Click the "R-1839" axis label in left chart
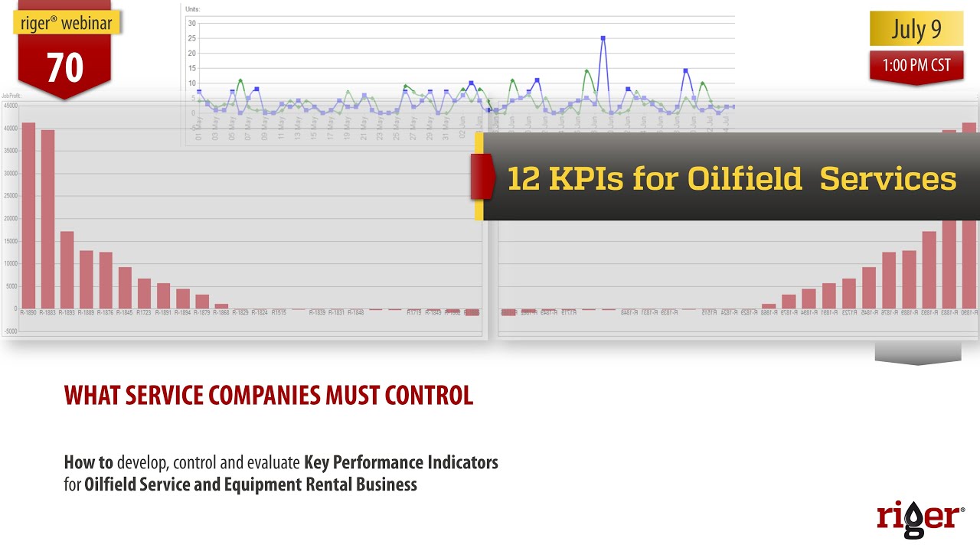This screenshot has width=980, height=551. pos(317,313)
